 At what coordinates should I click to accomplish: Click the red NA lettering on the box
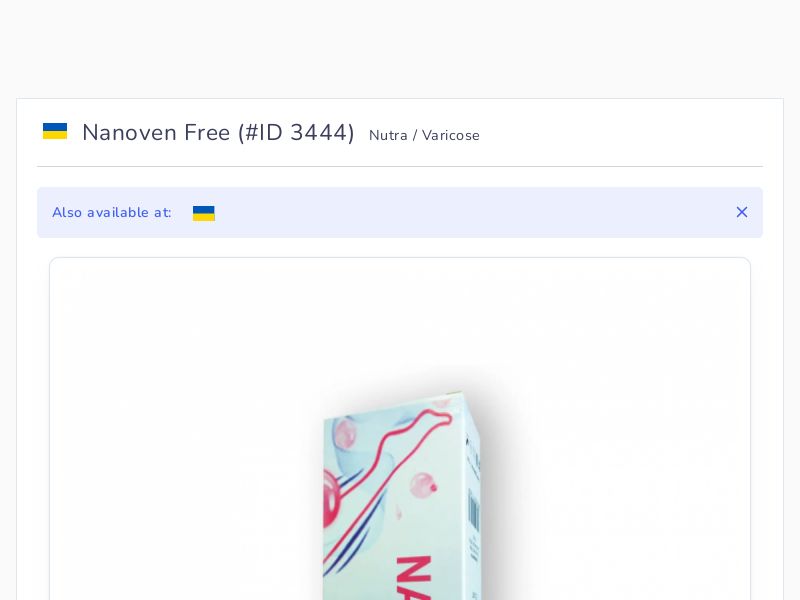tap(414, 578)
